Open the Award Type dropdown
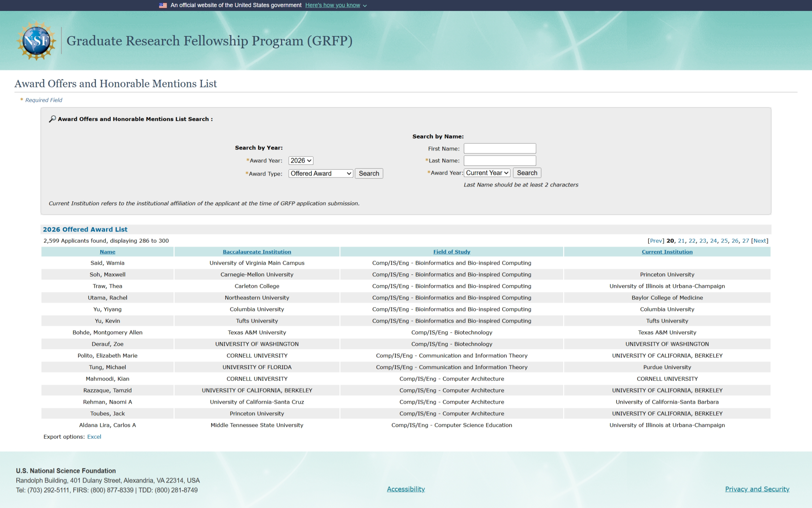The image size is (812, 508). click(x=320, y=173)
